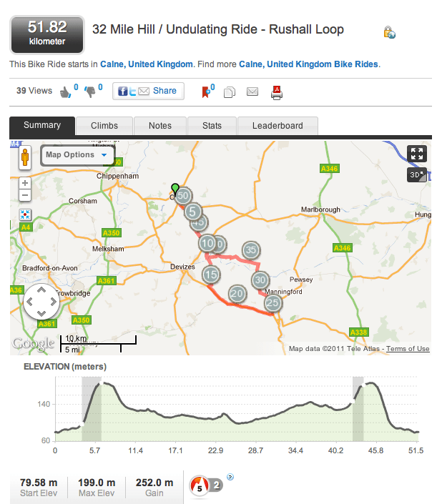Image resolution: width=437 pixels, height=504 pixels.
Task: Click the privacy lock icon by the title
Action: (x=389, y=32)
